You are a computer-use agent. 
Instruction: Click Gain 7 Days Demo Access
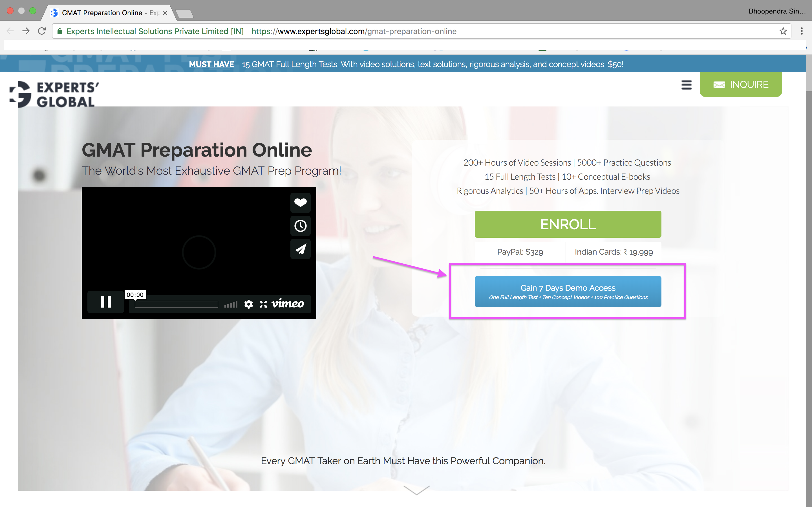[568, 292]
